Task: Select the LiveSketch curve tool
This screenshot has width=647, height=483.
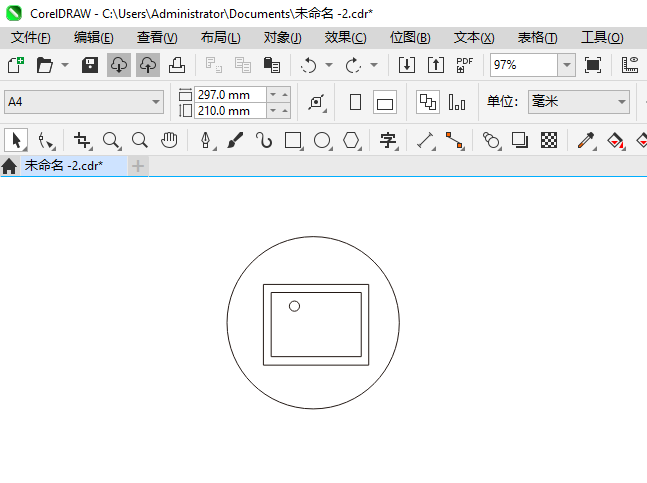Action: point(264,140)
